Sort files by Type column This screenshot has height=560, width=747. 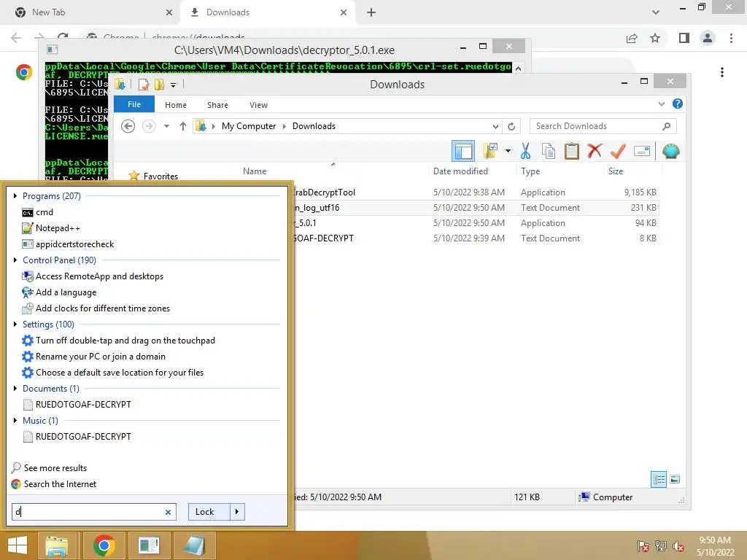pos(530,171)
